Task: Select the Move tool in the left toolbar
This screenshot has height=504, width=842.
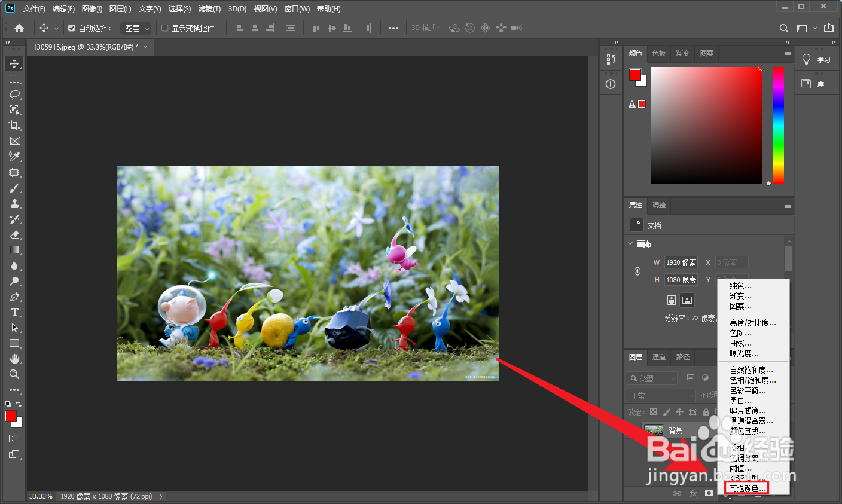Action: point(14,63)
